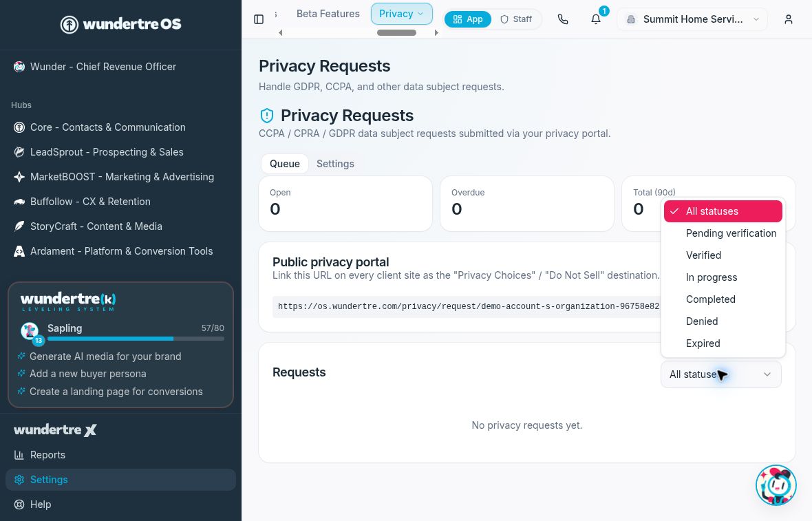Click the tab strip left arrow
The image size is (812, 521).
click(281, 32)
